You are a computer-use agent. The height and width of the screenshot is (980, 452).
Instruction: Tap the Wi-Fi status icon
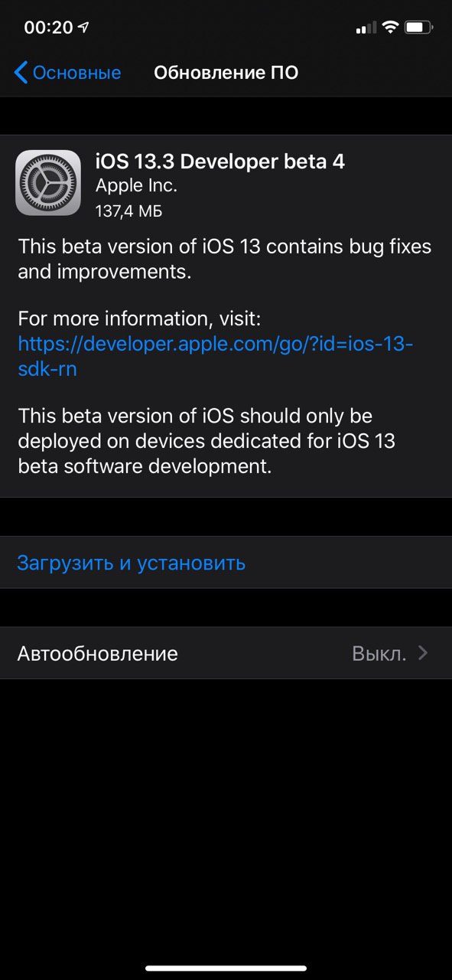click(x=390, y=28)
